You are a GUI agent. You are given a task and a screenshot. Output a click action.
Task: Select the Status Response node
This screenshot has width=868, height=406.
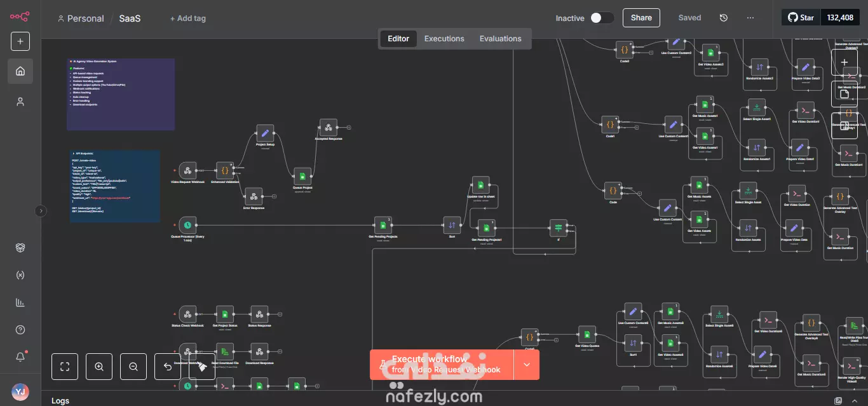[x=258, y=314]
